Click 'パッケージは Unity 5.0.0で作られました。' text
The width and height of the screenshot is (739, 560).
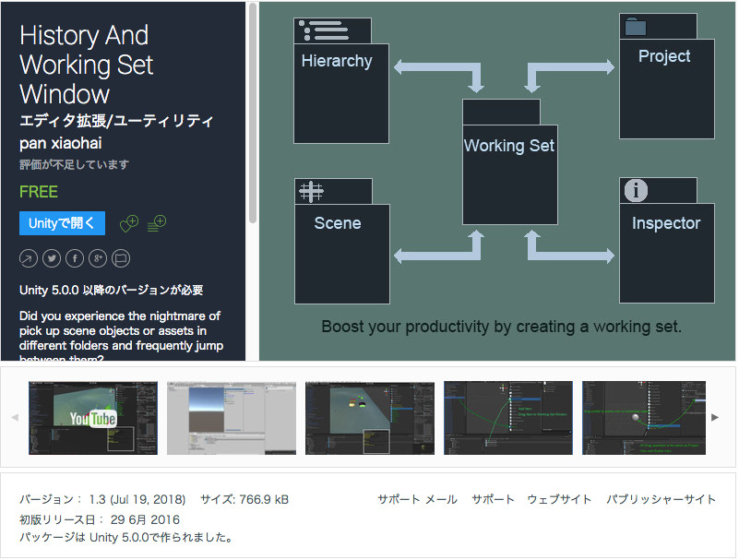click(x=125, y=537)
